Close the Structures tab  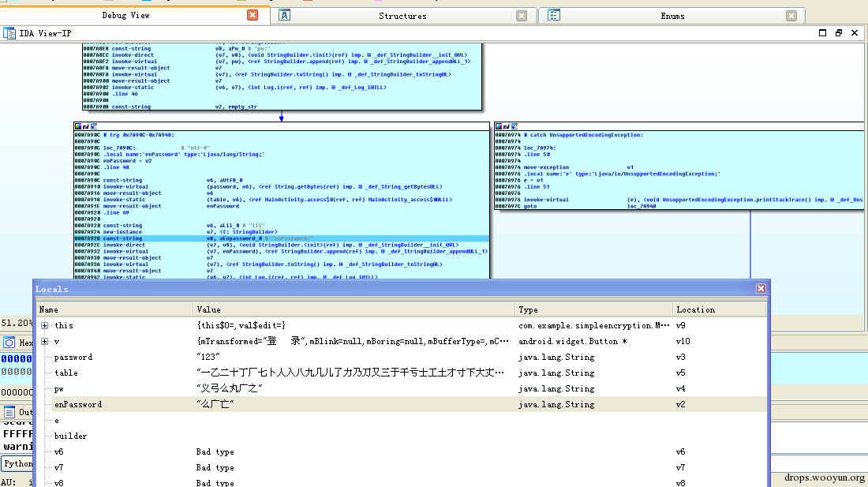pyautogui.click(x=522, y=16)
